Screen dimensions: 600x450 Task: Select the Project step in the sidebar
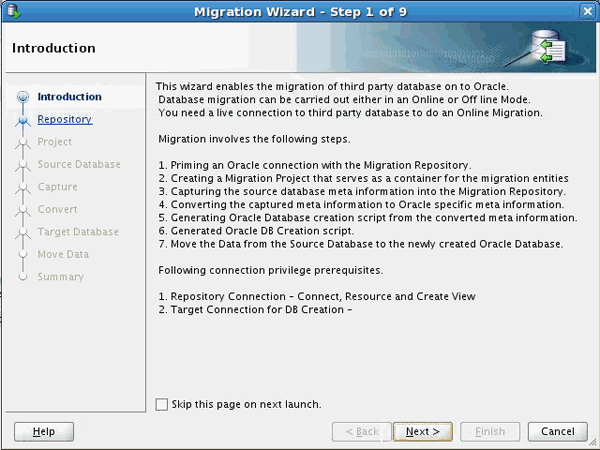tap(54, 142)
